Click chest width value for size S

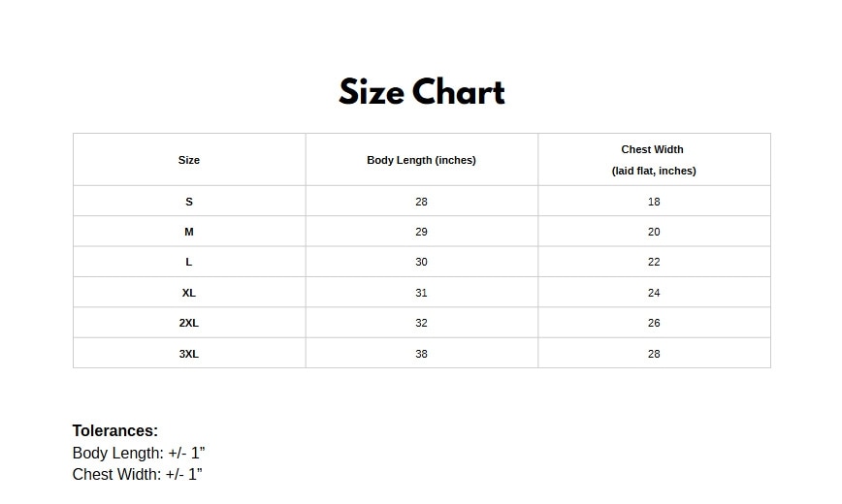point(654,202)
